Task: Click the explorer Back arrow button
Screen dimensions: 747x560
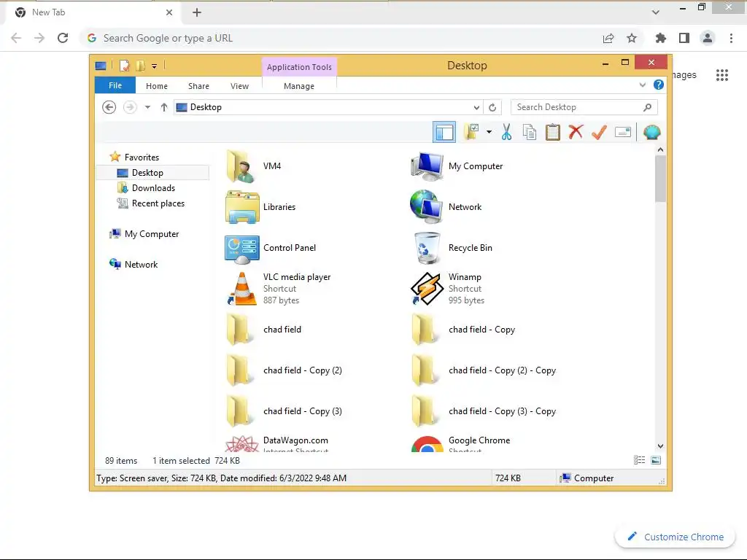Action: click(x=109, y=107)
